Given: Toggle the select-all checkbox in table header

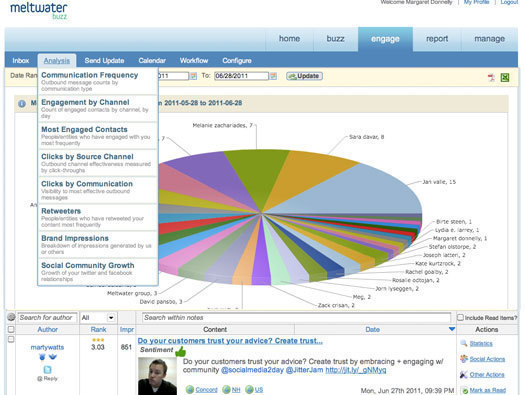Looking at the screenshot, I should [11, 329].
